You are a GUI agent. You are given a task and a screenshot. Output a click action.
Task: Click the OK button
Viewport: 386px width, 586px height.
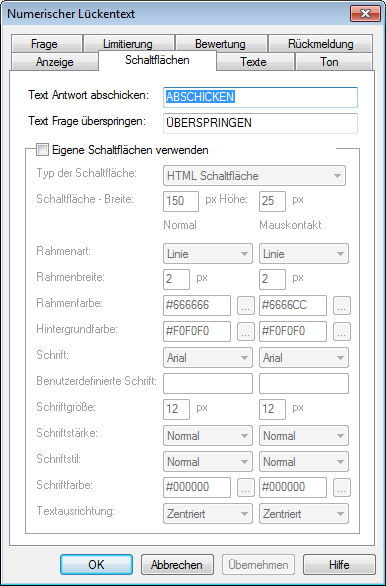[96, 564]
